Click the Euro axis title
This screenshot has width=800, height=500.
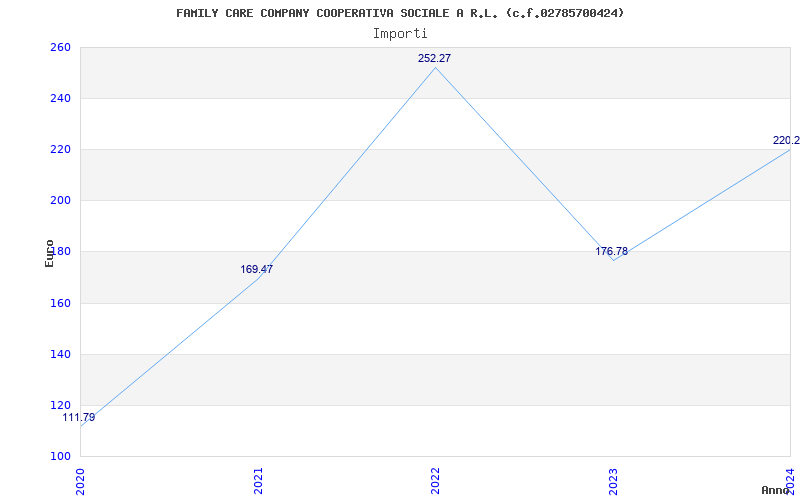49,253
